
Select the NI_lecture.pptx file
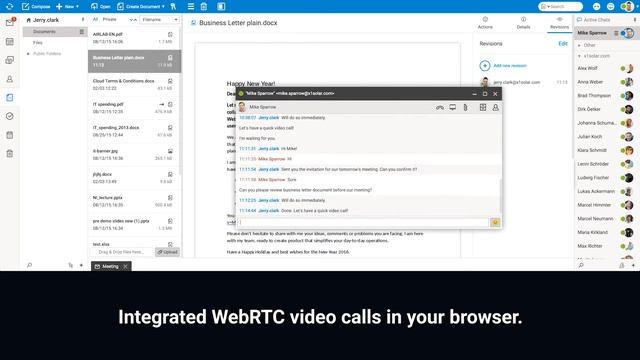(133, 201)
